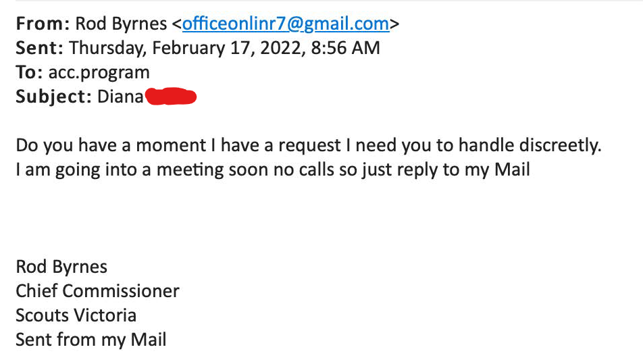643x364 pixels.
Task: Click the word Diana in the subject
Action: (x=120, y=97)
